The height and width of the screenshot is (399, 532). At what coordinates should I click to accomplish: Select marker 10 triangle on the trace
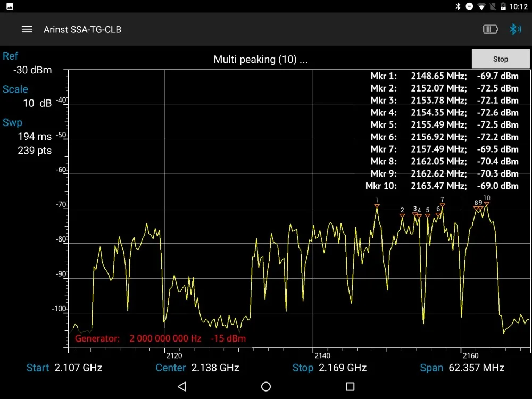tap(487, 204)
